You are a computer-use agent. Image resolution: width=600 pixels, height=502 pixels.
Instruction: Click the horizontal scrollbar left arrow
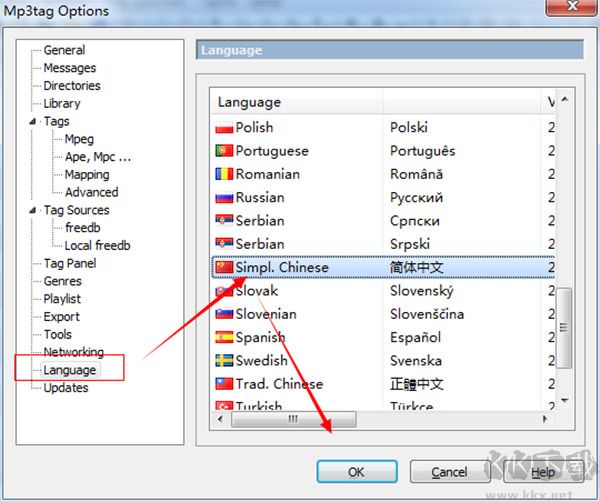[x=220, y=419]
